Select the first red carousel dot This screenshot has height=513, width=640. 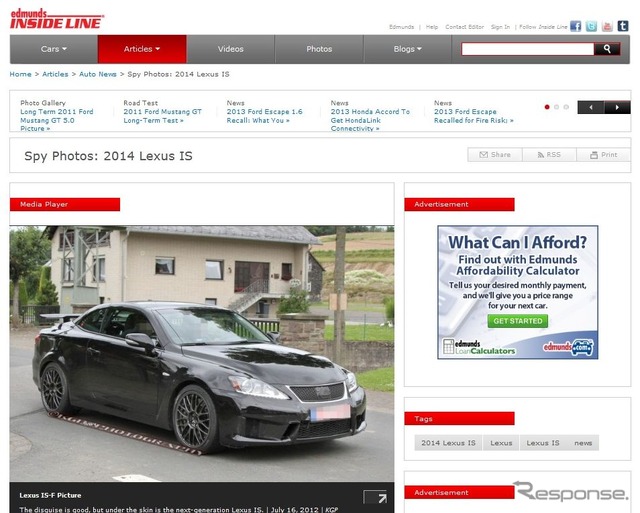[547, 107]
